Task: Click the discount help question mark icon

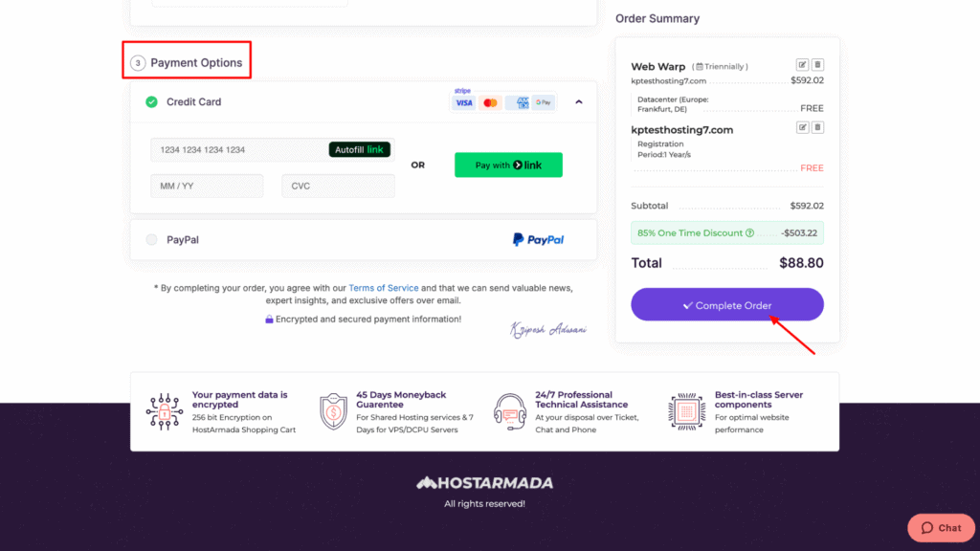Action: tap(749, 232)
